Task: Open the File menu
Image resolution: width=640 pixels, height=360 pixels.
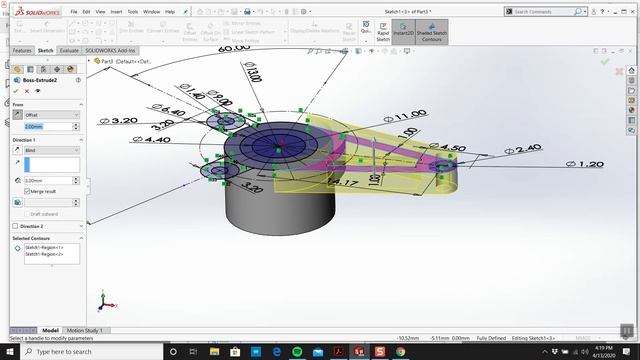Action: coord(74,12)
